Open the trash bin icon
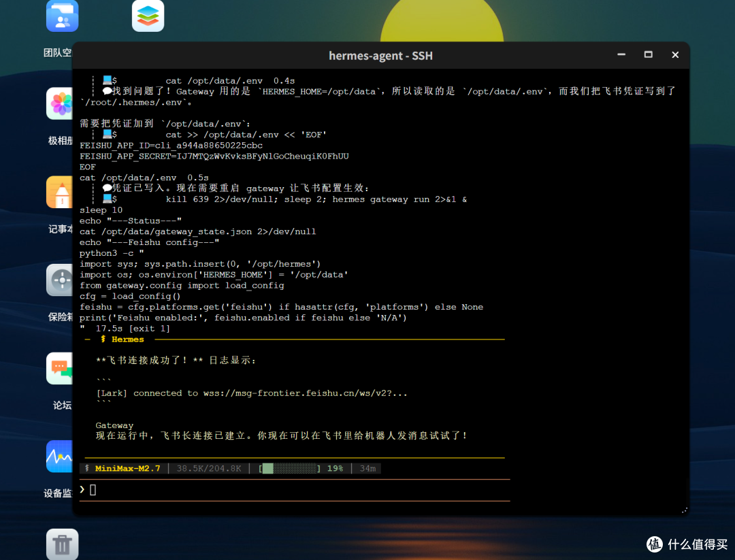This screenshot has height=560, width=735. pos(63,544)
